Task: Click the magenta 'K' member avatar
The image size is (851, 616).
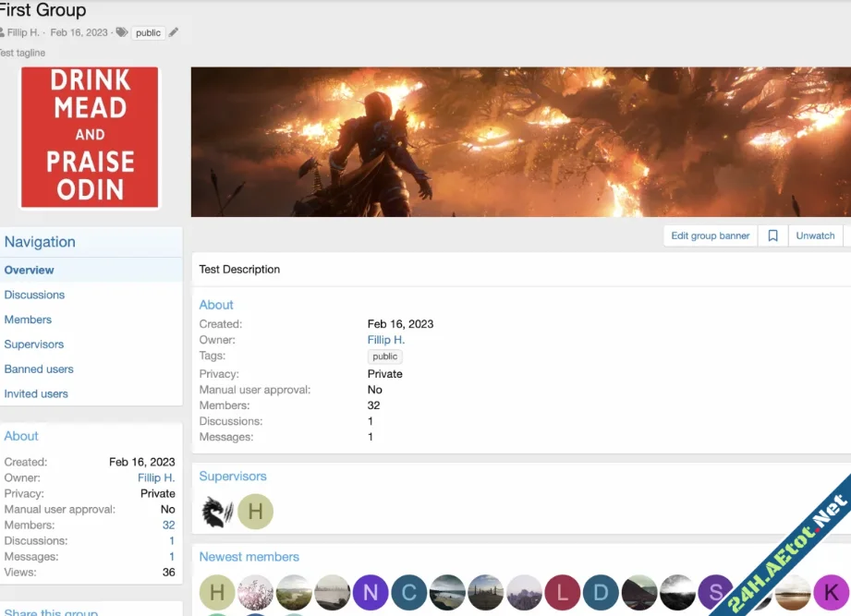Action: point(831,592)
